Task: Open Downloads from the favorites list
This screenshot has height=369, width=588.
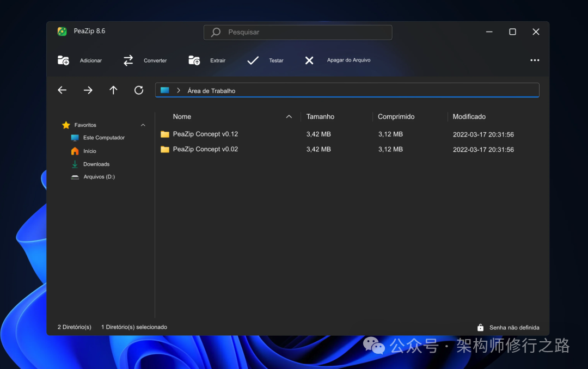Action: [96, 164]
